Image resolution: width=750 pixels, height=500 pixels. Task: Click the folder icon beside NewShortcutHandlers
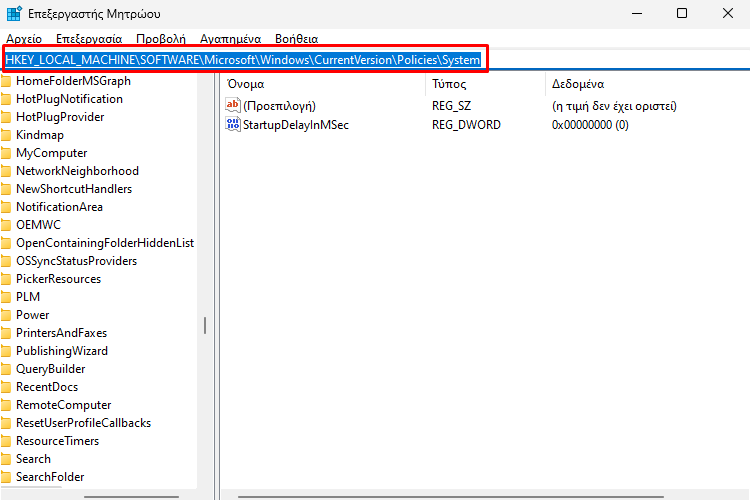[x=6, y=189]
